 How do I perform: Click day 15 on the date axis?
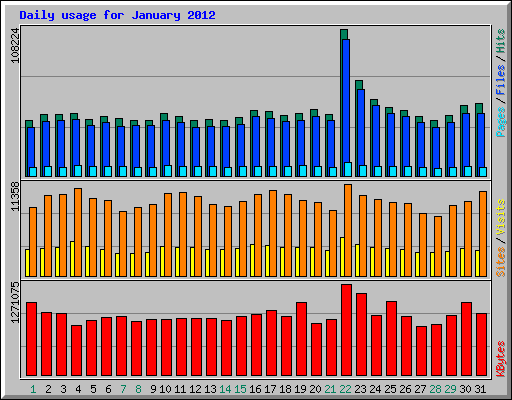[240, 389]
